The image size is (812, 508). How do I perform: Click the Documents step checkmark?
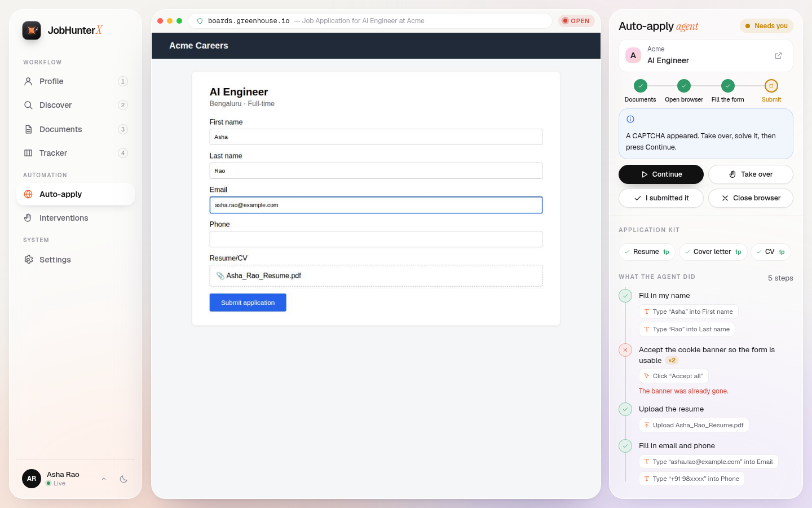tap(640, 86)
